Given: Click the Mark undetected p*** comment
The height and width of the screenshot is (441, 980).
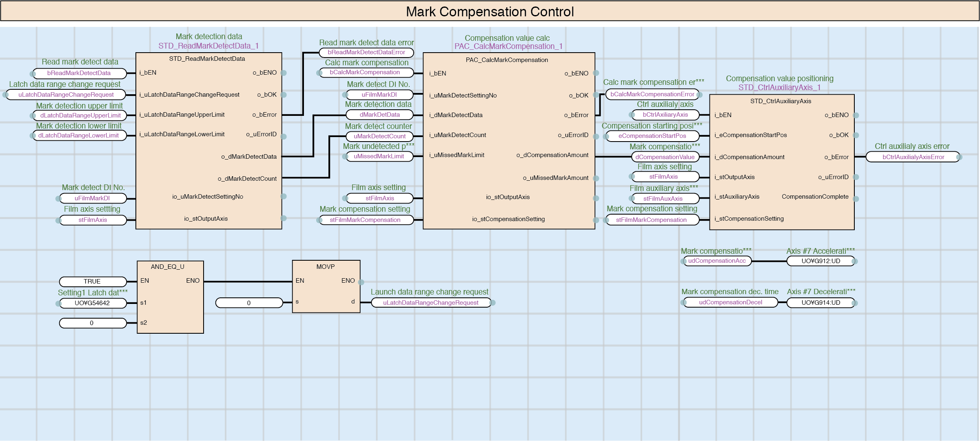Looking at the screenshot, I should 379,146.
